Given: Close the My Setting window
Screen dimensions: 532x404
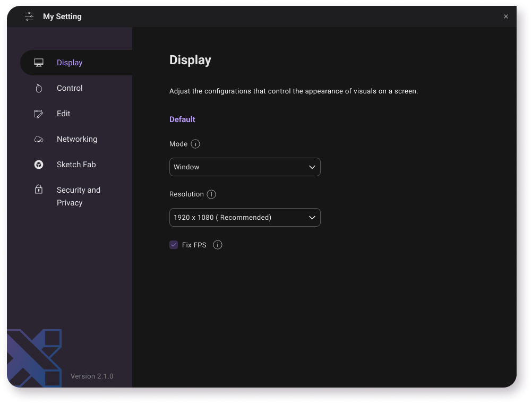Looking at the screenshot, I should click(506, 16).
